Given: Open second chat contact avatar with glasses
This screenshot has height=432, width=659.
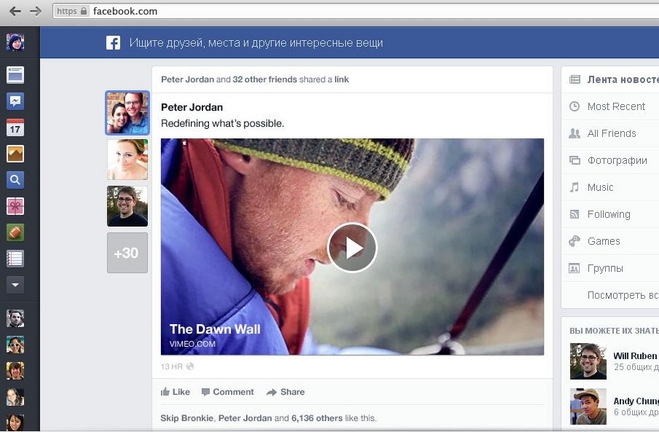Looking at the screenshot, I should point(15,345).
